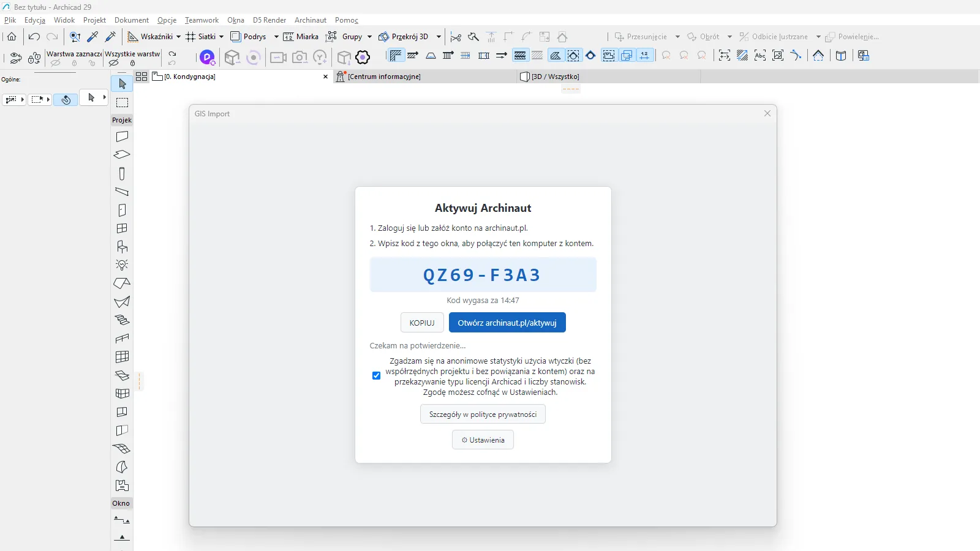Select the Lamp tool in toolbox

[x=122, y=265]
